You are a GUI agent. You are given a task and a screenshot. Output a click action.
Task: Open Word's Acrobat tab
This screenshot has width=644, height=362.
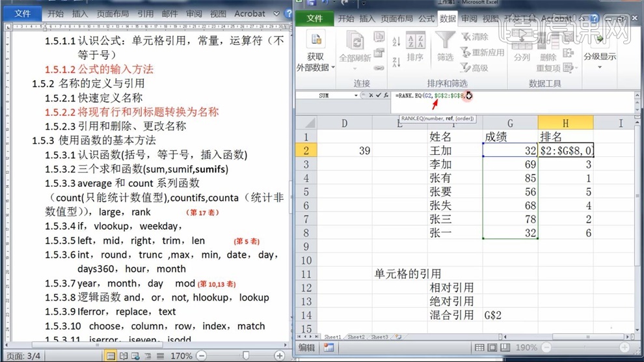(250, 14)
